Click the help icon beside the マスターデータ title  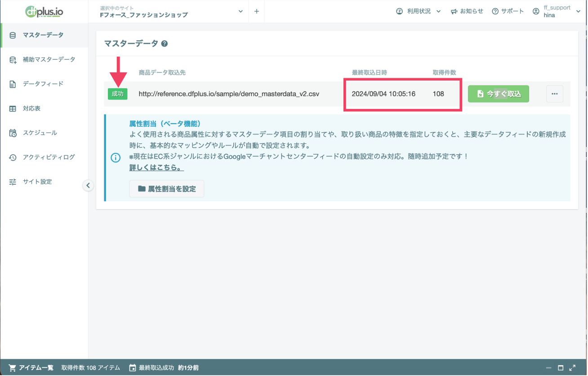coord(165,44)
